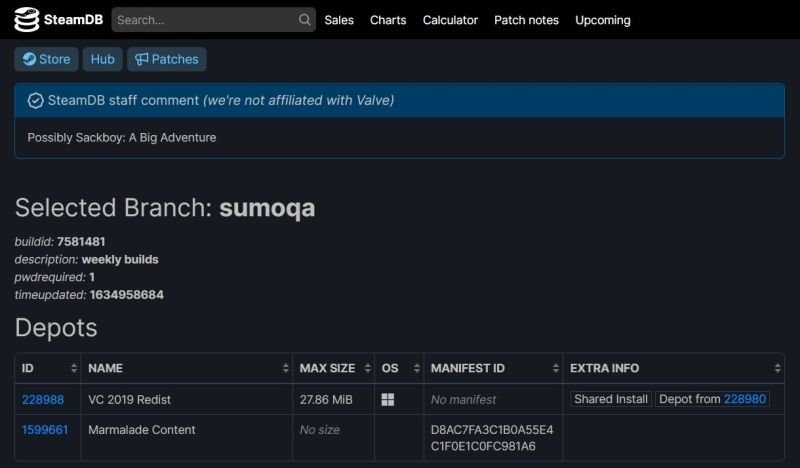
Task: Open the Store button with Steam icon
Action: click(x=46, y=59)
